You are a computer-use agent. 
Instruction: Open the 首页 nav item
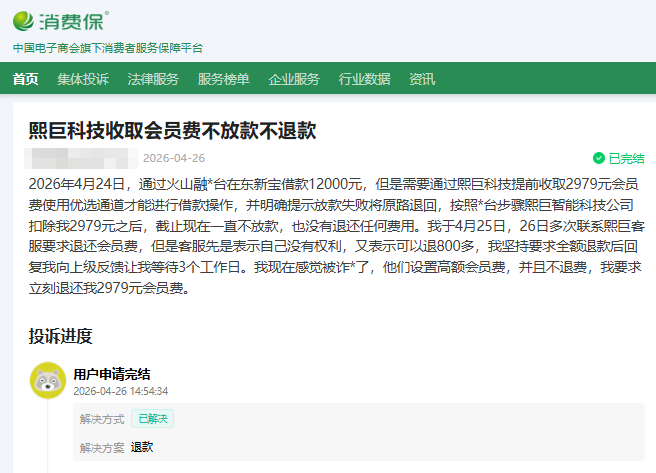tap(26, 79)
